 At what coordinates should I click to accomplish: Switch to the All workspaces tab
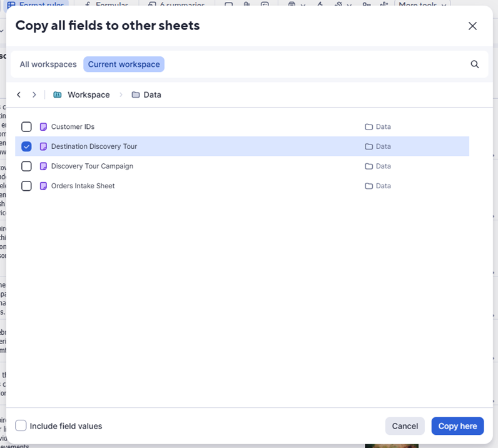pyautogui.click(x=48, y=64)
